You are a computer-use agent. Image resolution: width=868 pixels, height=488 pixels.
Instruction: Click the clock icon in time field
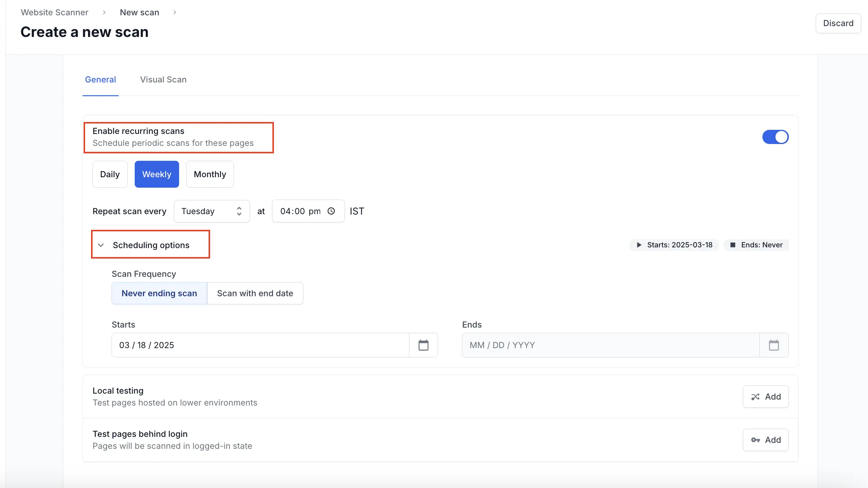point(331,211)
